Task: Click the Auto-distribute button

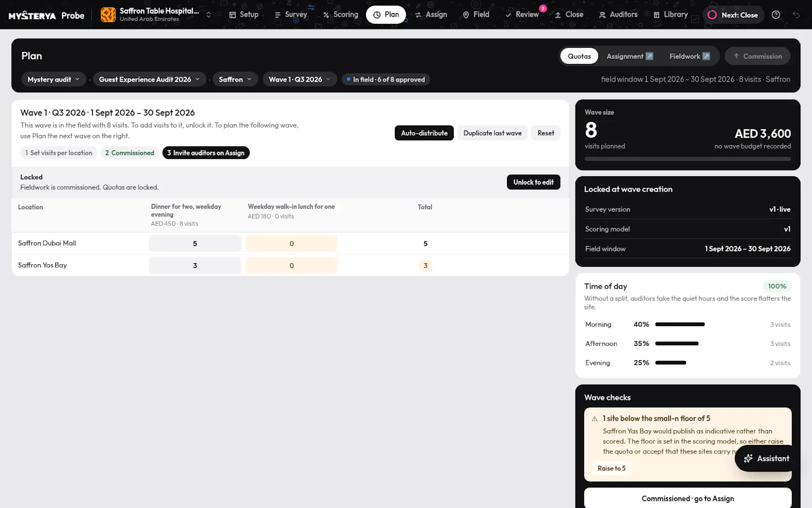Action: click(424, 133)
